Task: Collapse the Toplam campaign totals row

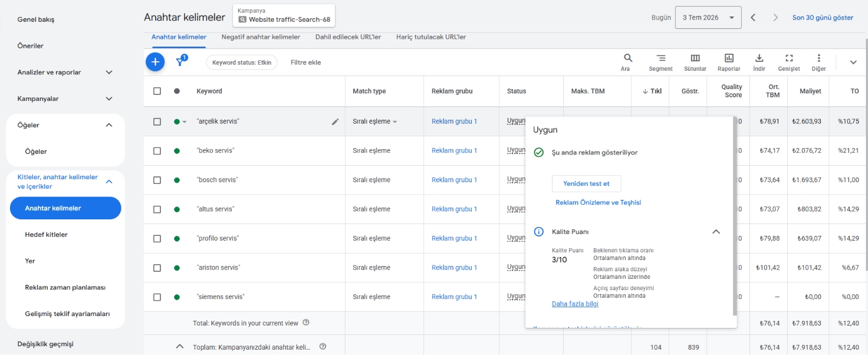Action: click(x=180, y=346)
